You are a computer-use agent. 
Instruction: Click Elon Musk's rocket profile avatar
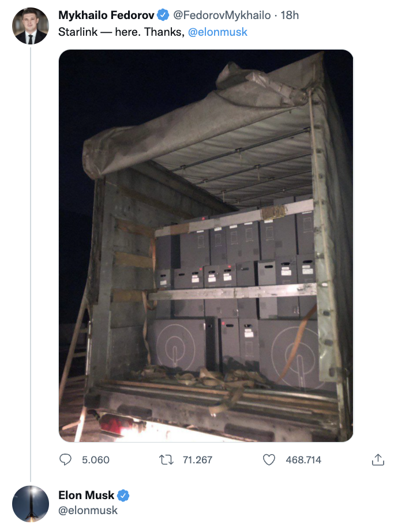pos(31,504)
